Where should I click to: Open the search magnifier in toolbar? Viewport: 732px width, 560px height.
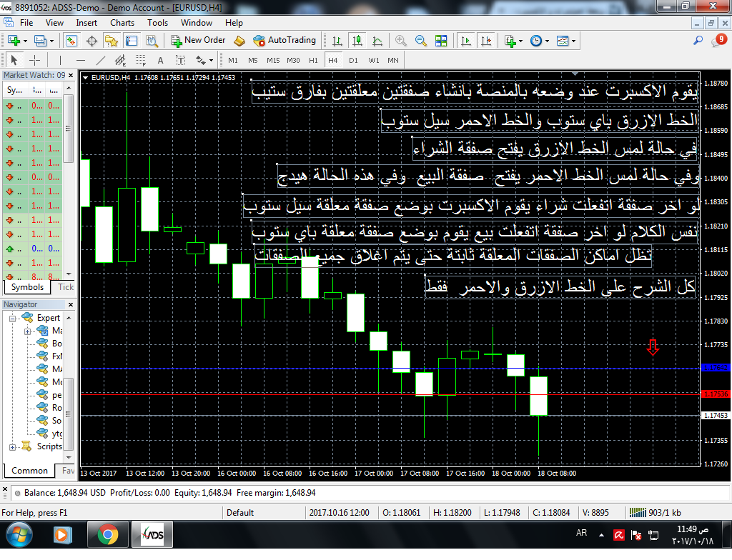coord(698,41)
